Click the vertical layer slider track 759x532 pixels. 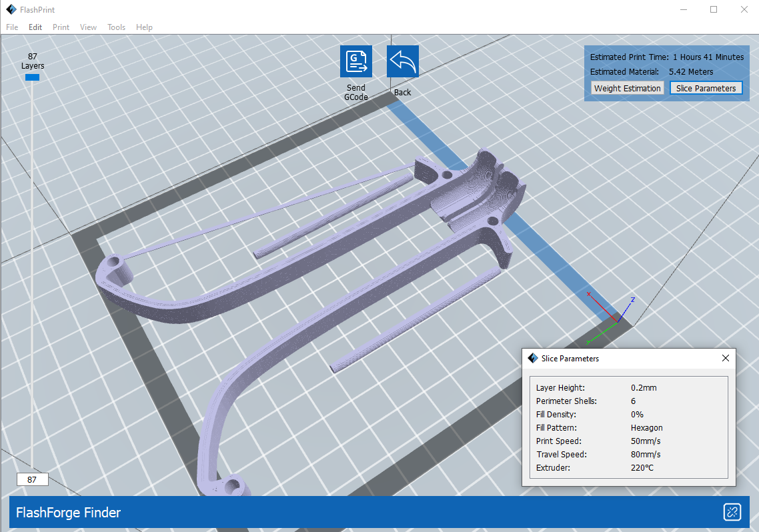(32, 273)
